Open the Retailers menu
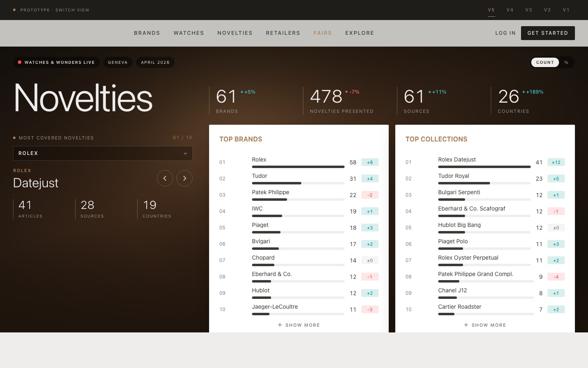This screenshot has height=368, width=588. pos(283,33)
